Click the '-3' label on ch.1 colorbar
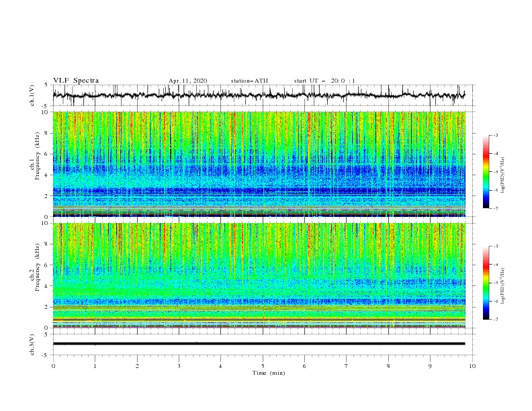This screenshot has height=411, width=532. click(x=496, y=135)
